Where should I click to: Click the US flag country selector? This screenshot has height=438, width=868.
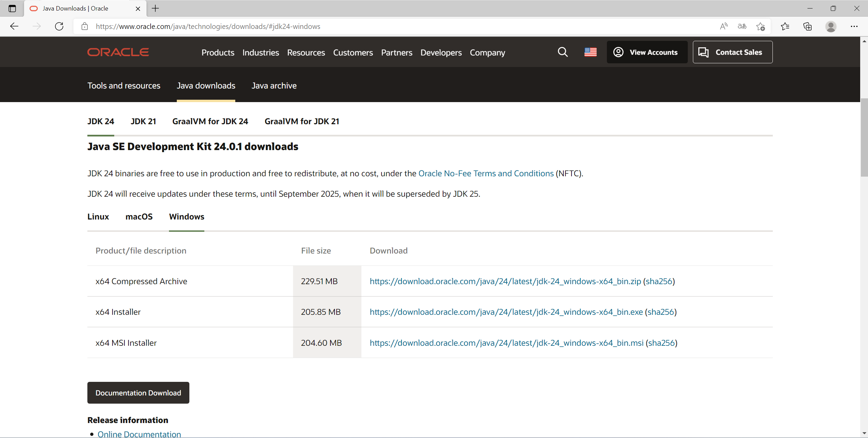coord(591,52)
